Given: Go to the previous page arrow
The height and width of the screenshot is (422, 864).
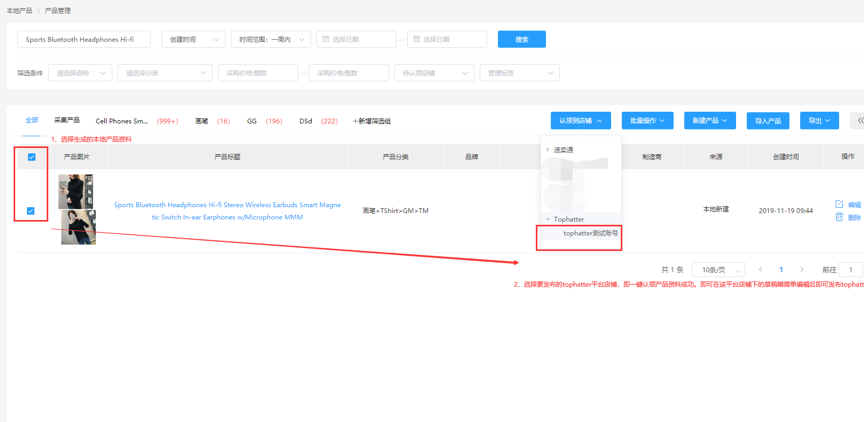Looking at the screenshot, I should point(761,270).
